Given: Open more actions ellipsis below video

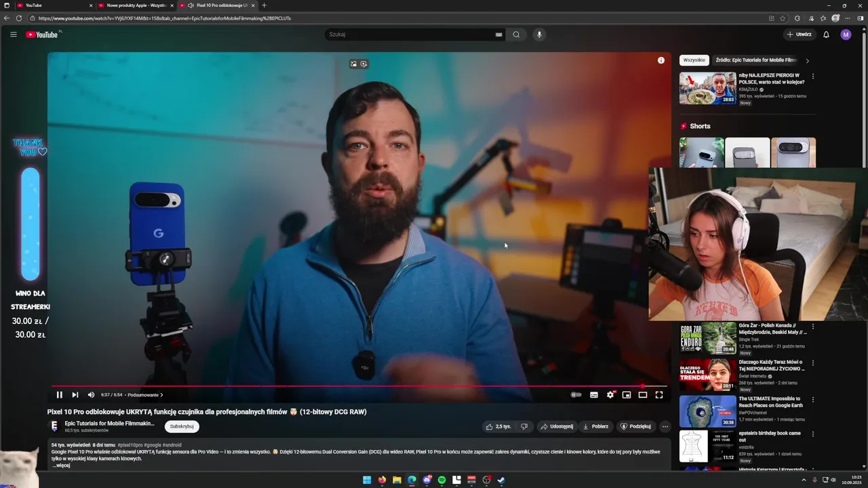Looking at the screenshot, I should [665, 426].
